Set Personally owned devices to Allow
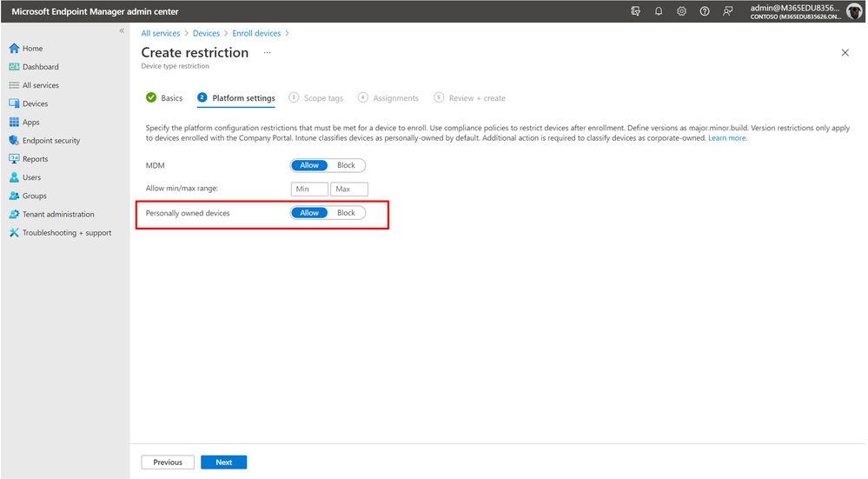Viewport: 868px width, 479px height. pyautogui.click(x=309, y=213)
